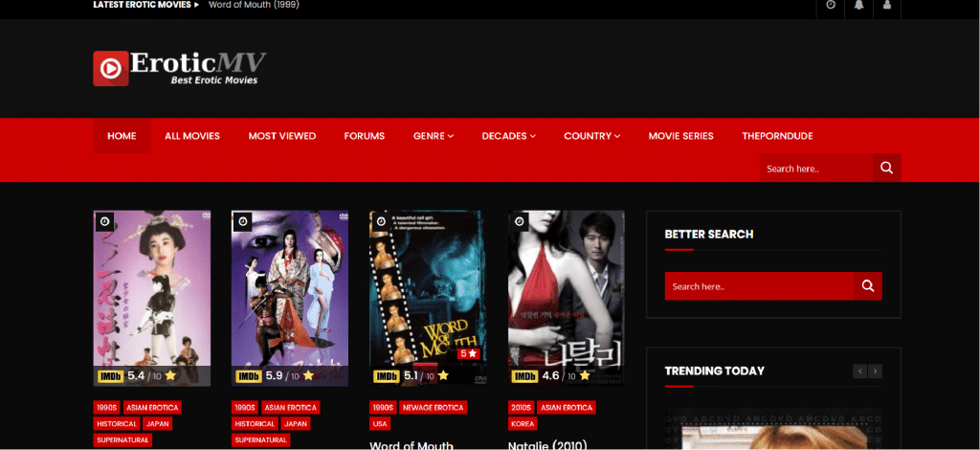Select the Korea country tag

(523, 424)
